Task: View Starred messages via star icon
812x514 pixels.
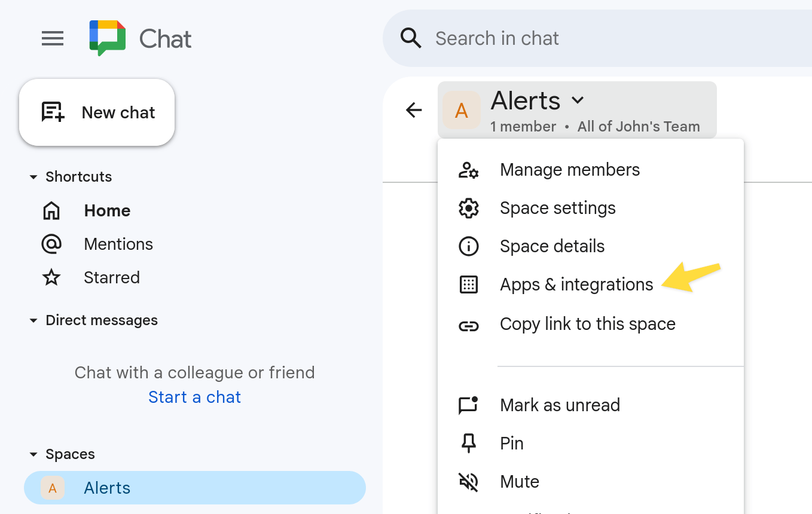Action: [51, 277]
